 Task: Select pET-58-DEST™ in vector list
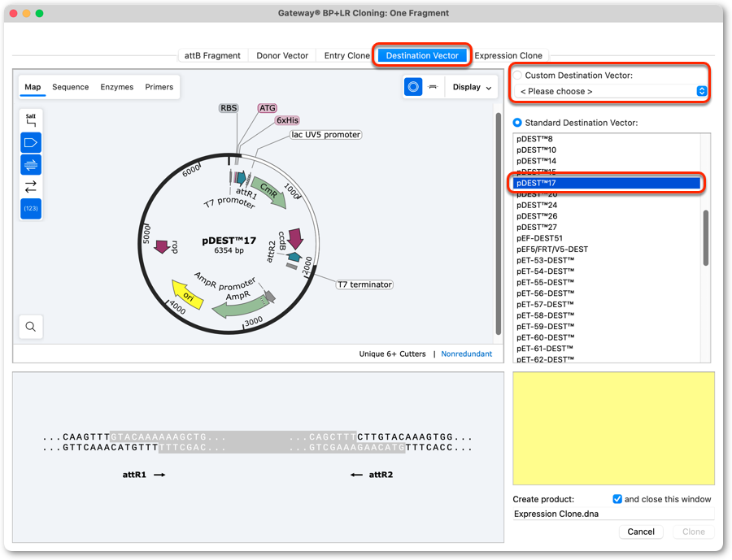point(607,315)
